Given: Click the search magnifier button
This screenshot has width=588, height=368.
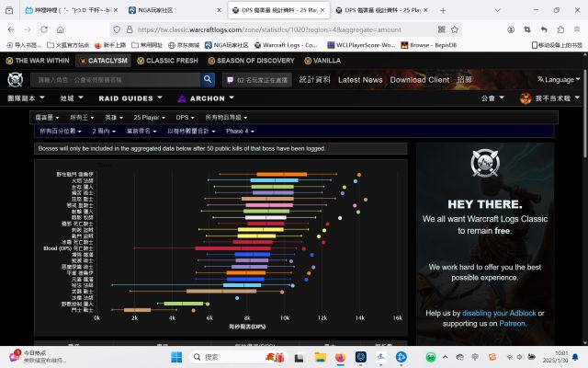Looking at the screenshot, I should [x=208, y=80].
